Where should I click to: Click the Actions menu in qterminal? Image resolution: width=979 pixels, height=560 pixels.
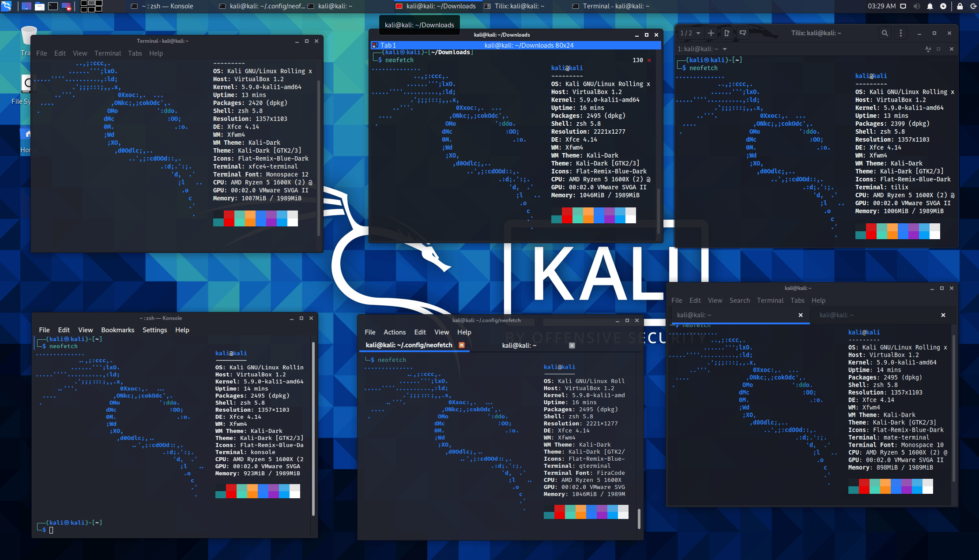(393, 331)
